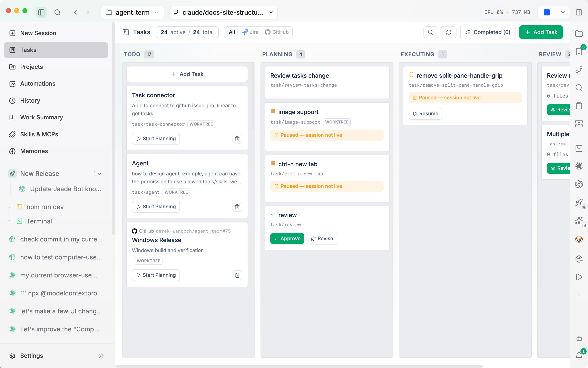The width and height of the screenshot is (588, 368).
Task: Open History in the sidebar
Action: pos(56,101)
